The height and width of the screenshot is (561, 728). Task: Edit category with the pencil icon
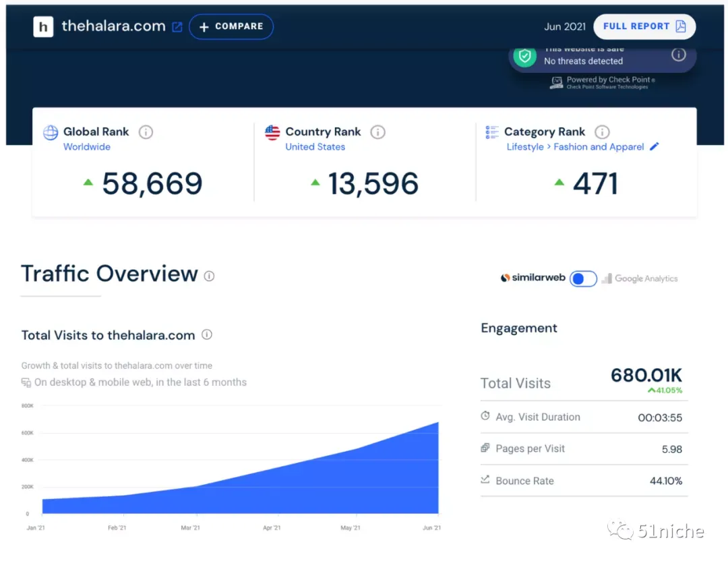click(654, 146)
